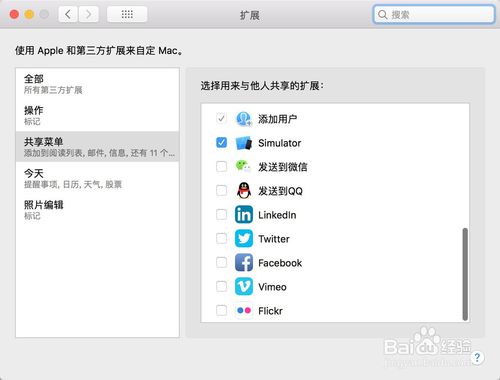Enable the 发送到QQ checkbox
Screen dimensions: 500x380
pos(221,190)
